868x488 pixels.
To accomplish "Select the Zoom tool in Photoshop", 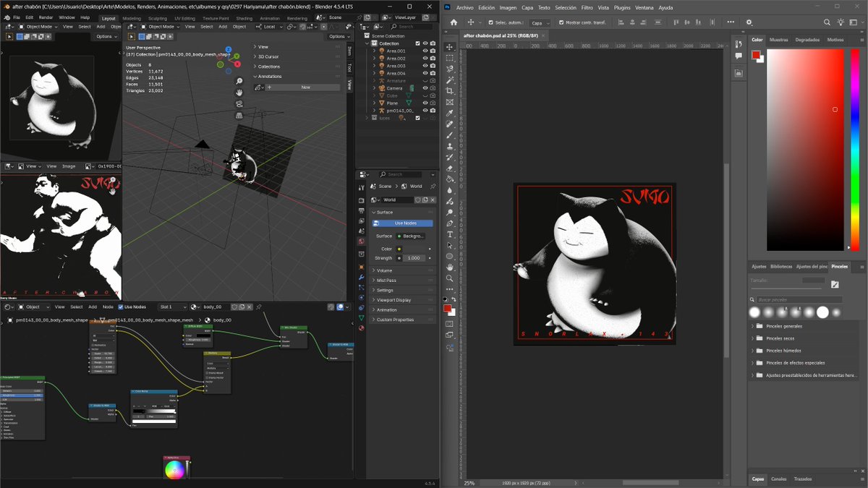I will (x=450, y=278).
